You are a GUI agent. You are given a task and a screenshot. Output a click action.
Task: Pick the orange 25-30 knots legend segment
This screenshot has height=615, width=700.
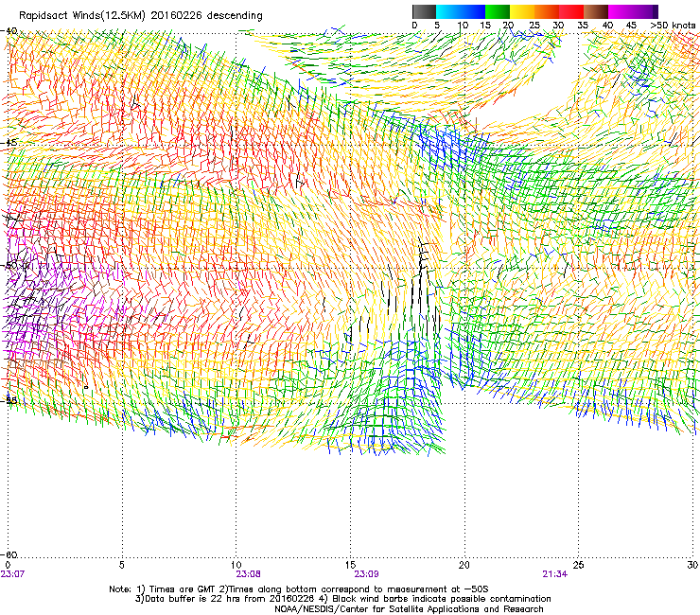click(x=547, y=11)
